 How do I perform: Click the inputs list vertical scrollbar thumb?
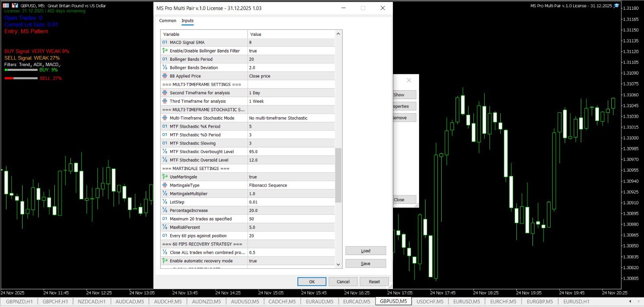(338, 175)
